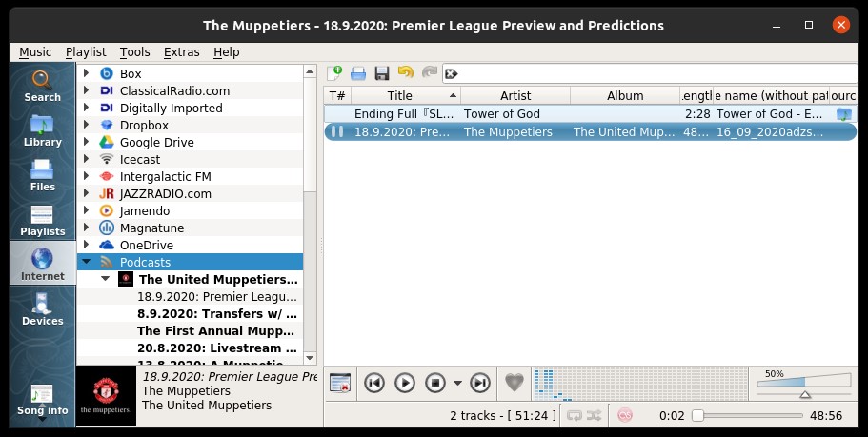Click the clear playlist icon
This screenshot has height=437, width=868.
340,383
